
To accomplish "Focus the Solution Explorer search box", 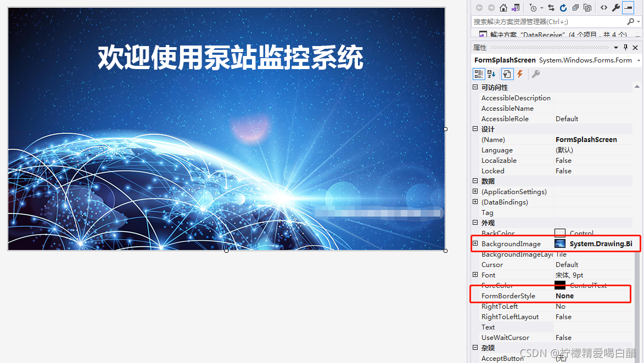I will pos(548,22).
